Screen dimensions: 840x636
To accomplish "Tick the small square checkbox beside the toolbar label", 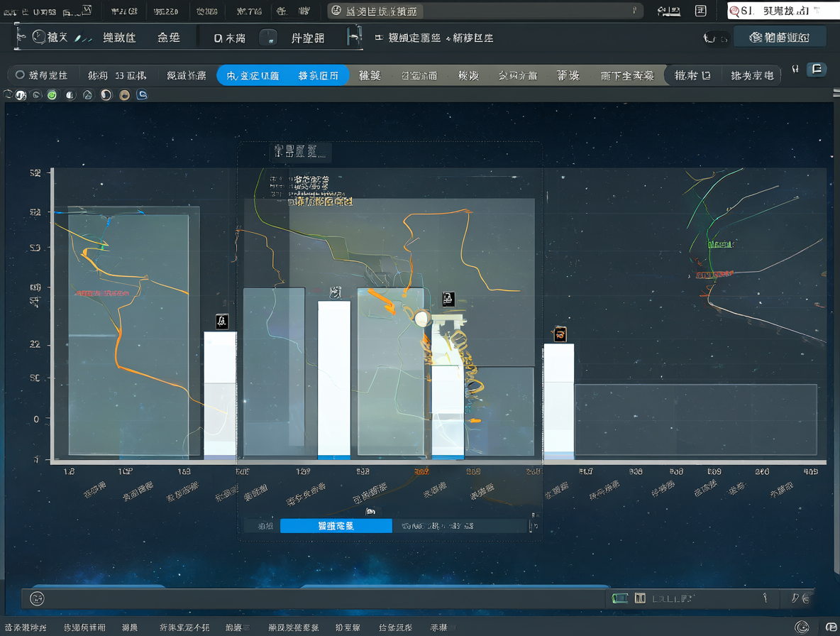I will coord(379,38).
